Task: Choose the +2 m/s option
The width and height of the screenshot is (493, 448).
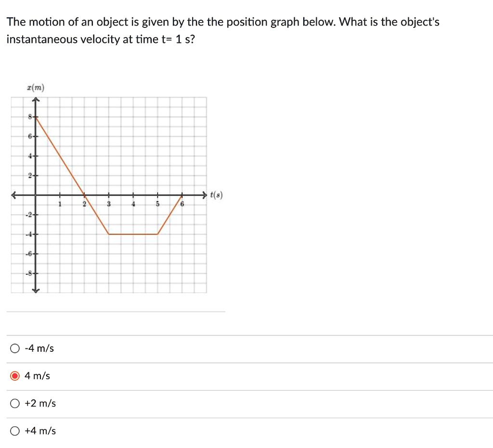Action: click(14, 403)
